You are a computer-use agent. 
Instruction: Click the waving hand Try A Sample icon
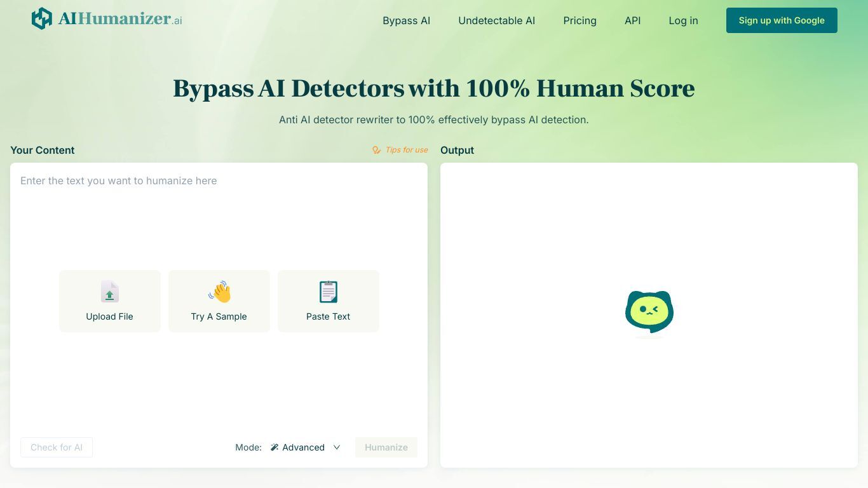point(219,292)
